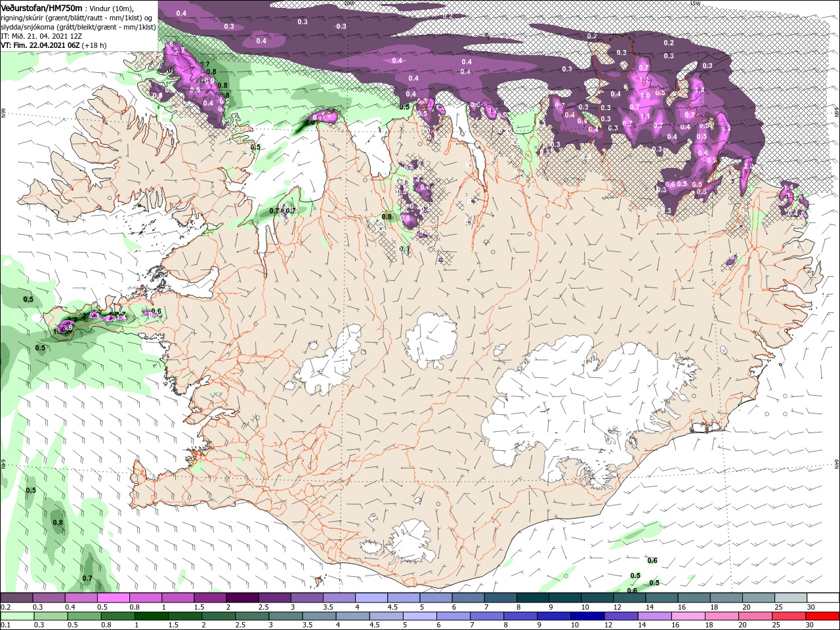Click the 0.7 rain value near bottom-left corner
840x630 pixels.
point(87,578)
